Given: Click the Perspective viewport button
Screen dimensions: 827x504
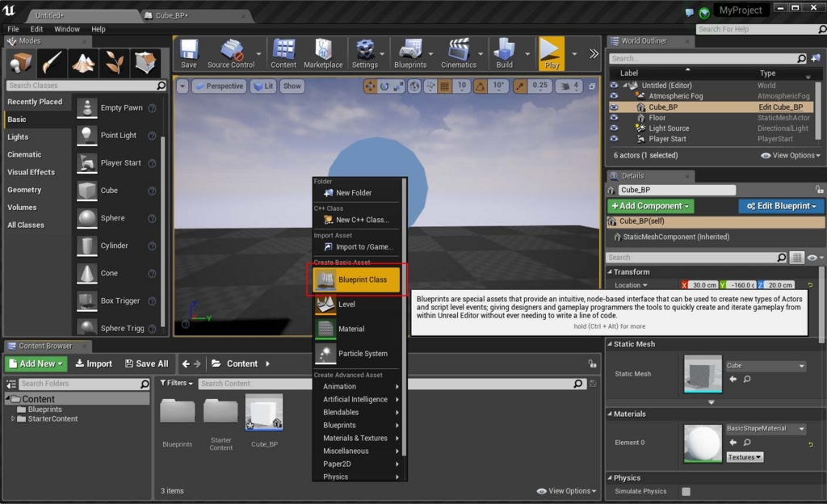Looking at the screenshot, I should [219, 86].
